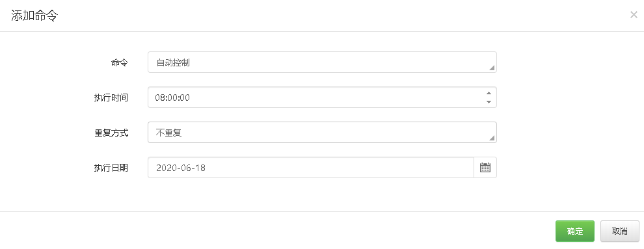Click the 执行时间 field label
The height and width of the screenshot is (249, 644).
pos(111,98)
